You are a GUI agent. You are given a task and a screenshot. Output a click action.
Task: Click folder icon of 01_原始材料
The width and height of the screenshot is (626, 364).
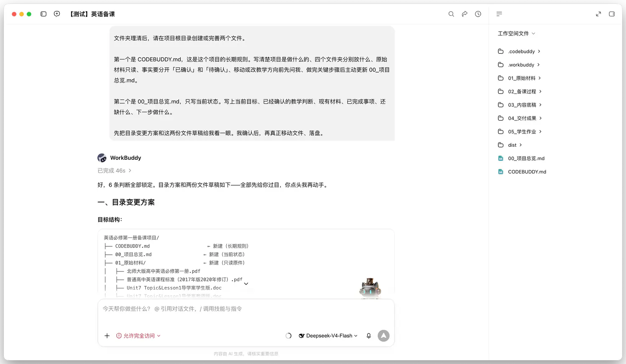tap(501, 78)
